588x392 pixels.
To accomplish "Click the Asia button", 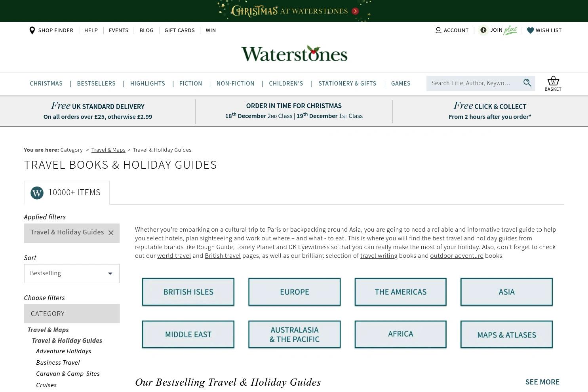I will tap(506, 292).
